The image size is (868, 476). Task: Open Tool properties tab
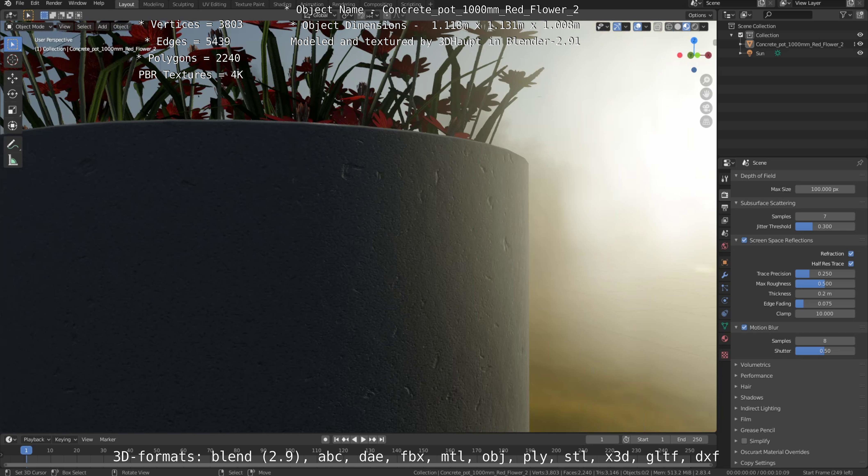pyautogui.click(x=724, y=179)
